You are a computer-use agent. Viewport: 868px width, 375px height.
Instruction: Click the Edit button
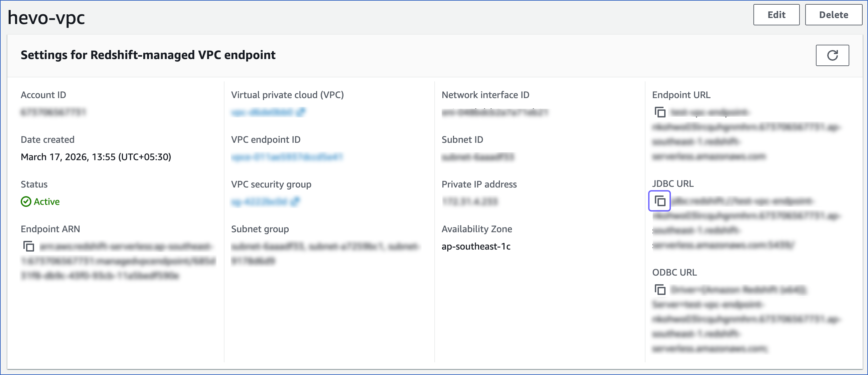click(x=776, y=14)
